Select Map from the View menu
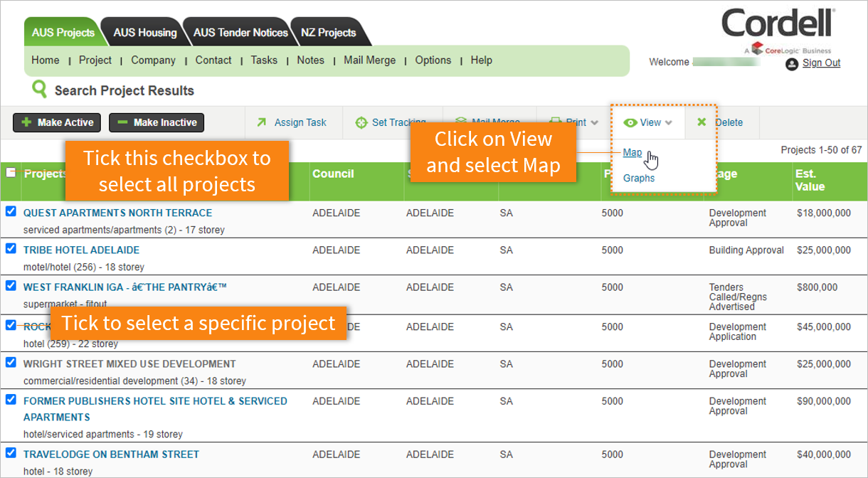This screenshot has width=868, height=478. pyautogui.click(x=633, y=152)
